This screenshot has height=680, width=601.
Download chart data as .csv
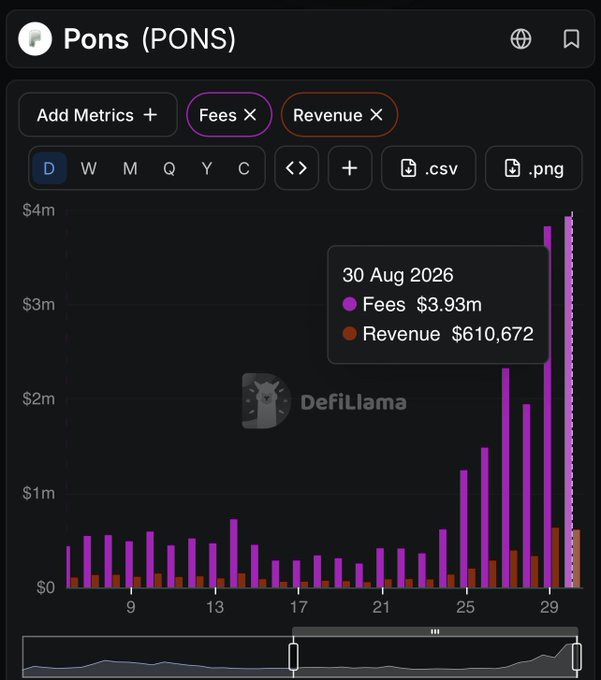click(428, 168)
